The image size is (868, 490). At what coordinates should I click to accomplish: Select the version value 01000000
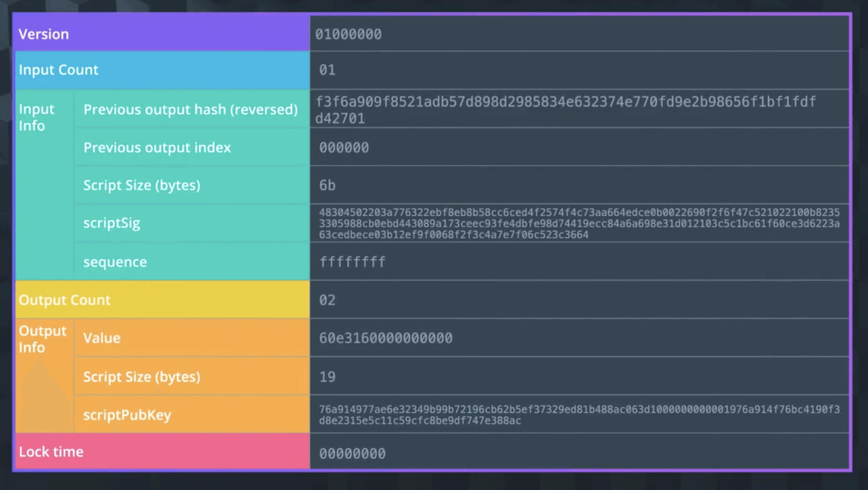[x=348, y=34]
